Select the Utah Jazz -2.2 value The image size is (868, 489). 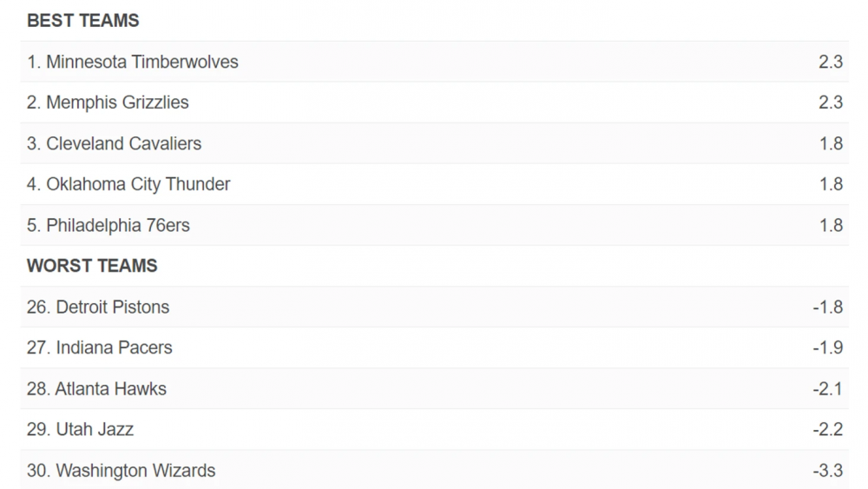coord(827,429)
